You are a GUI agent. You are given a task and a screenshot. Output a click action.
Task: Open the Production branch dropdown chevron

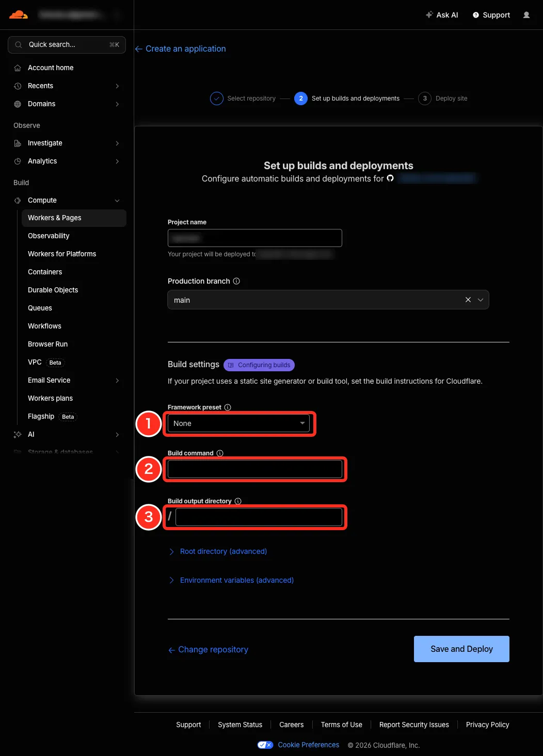pos(481,300)
